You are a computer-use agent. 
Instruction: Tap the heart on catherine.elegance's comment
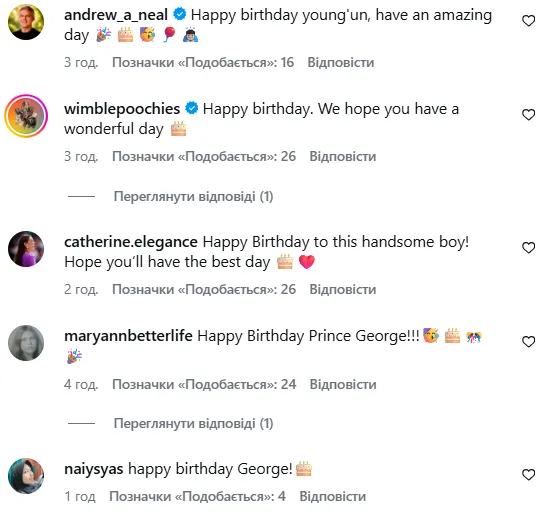[528, 248]
